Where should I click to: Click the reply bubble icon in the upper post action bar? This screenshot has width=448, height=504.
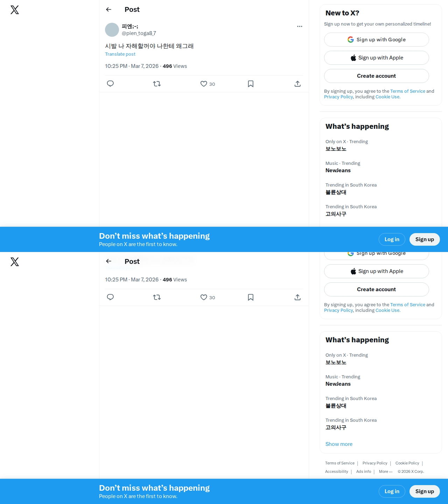[110, 84]
